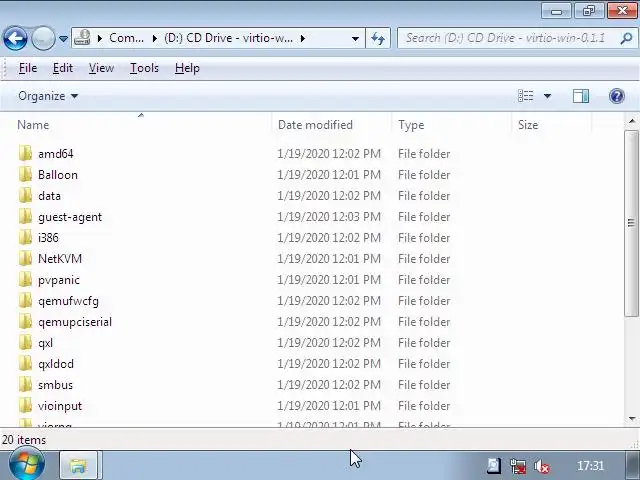Image resolution: width=640 pixels, height=480 pixels.
Task: Select the NetKVM folder icon
Action: pyautogui.click(x=25, y=258)
